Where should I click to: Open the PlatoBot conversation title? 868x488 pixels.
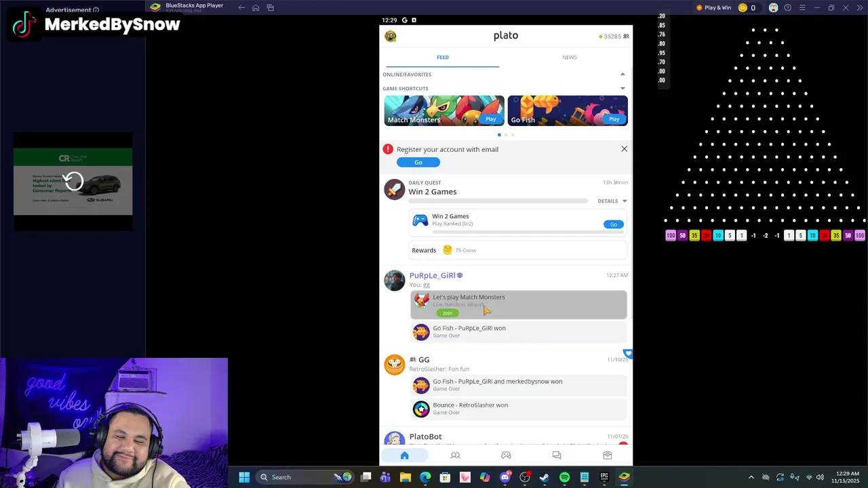(x=425, y=436)
